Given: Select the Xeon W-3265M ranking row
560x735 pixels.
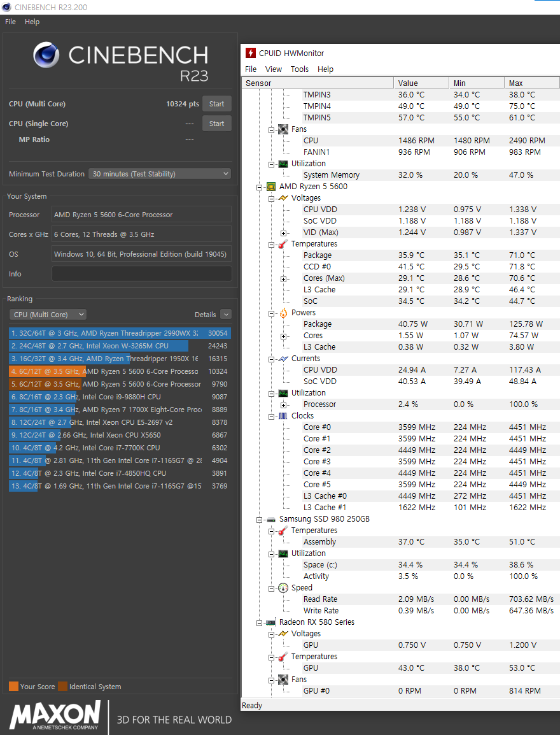Looking at the screenshot, I should coord(120,346).
